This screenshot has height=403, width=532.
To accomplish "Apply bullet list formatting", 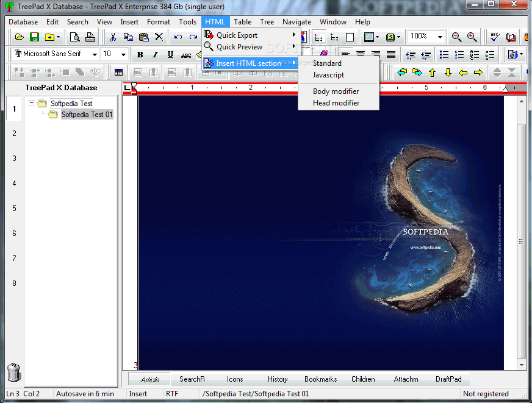I will click(444, 55).
